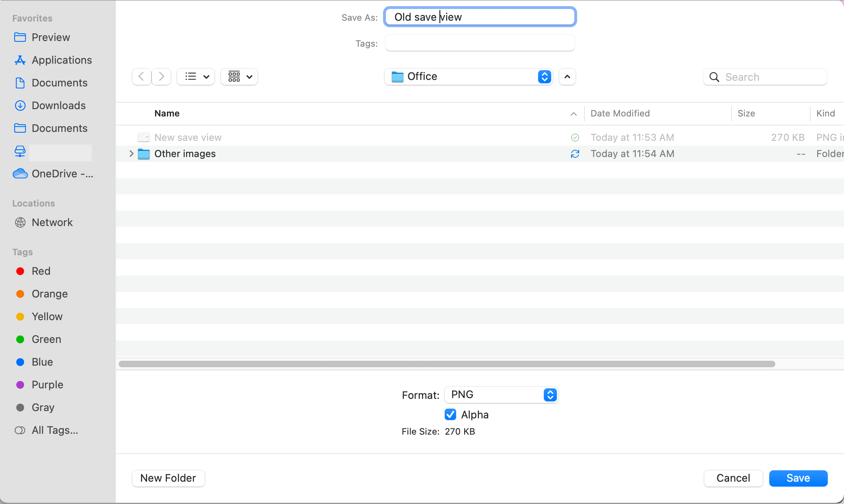This screenshot has width=844, height=504.
Task: Select the Red tag
Action: click(x=33, y=271)
